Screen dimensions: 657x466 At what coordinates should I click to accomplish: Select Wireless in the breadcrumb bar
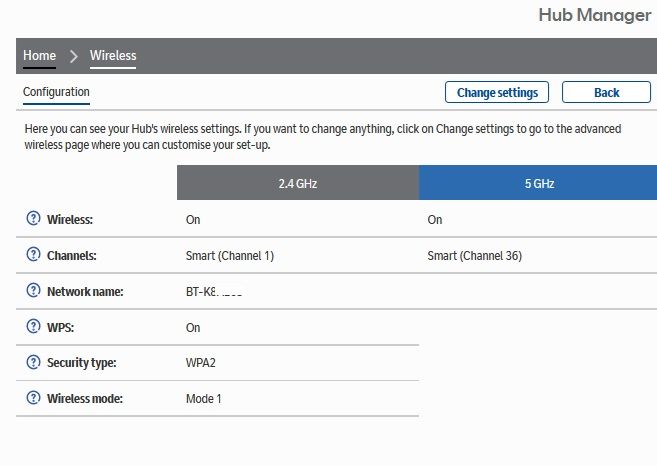point(113,56)
